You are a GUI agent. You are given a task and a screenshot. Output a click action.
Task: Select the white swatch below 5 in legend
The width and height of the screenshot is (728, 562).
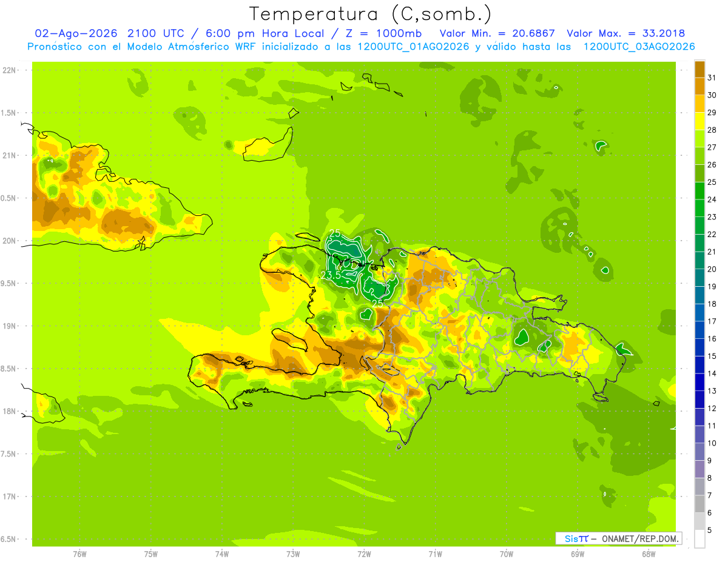(699, 539)
